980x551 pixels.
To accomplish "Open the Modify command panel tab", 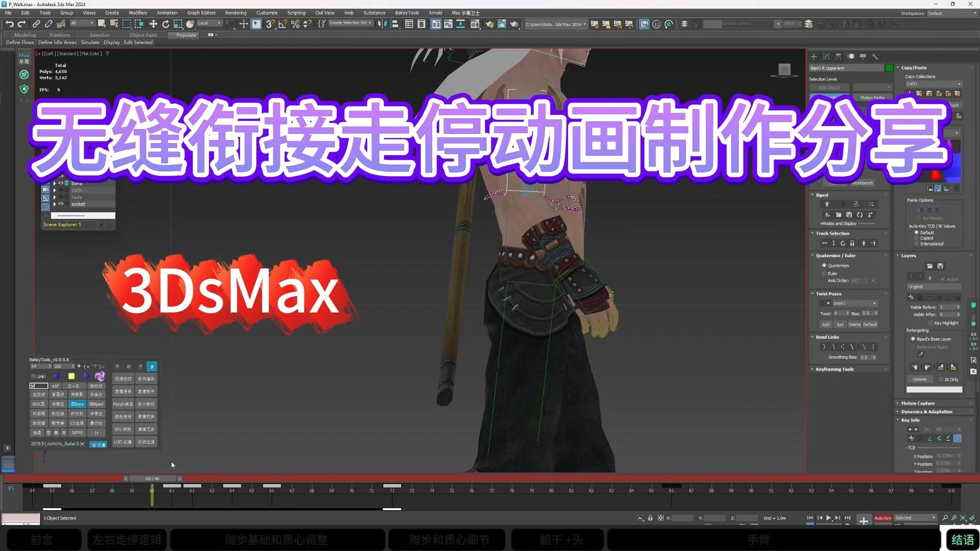I will 826,56.
